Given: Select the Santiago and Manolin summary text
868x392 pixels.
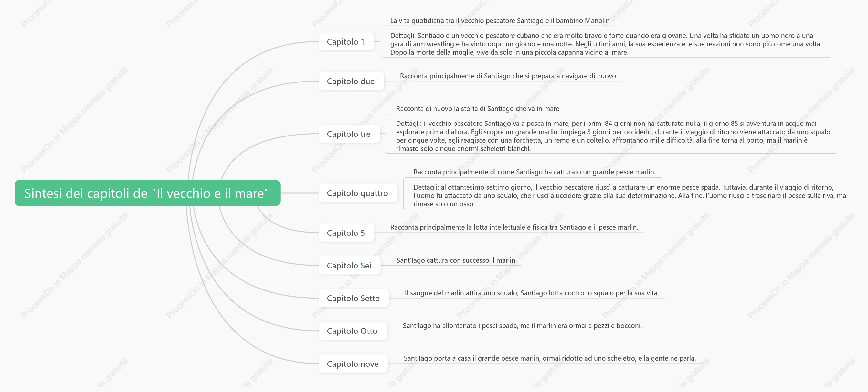Looking at the screenshot, I should point(499,21).
